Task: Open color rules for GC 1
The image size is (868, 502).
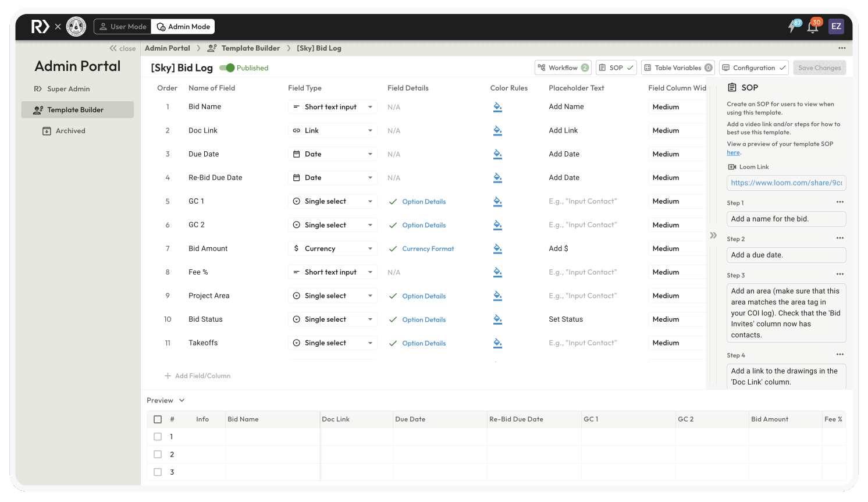Action: click(x=497, y=201)
